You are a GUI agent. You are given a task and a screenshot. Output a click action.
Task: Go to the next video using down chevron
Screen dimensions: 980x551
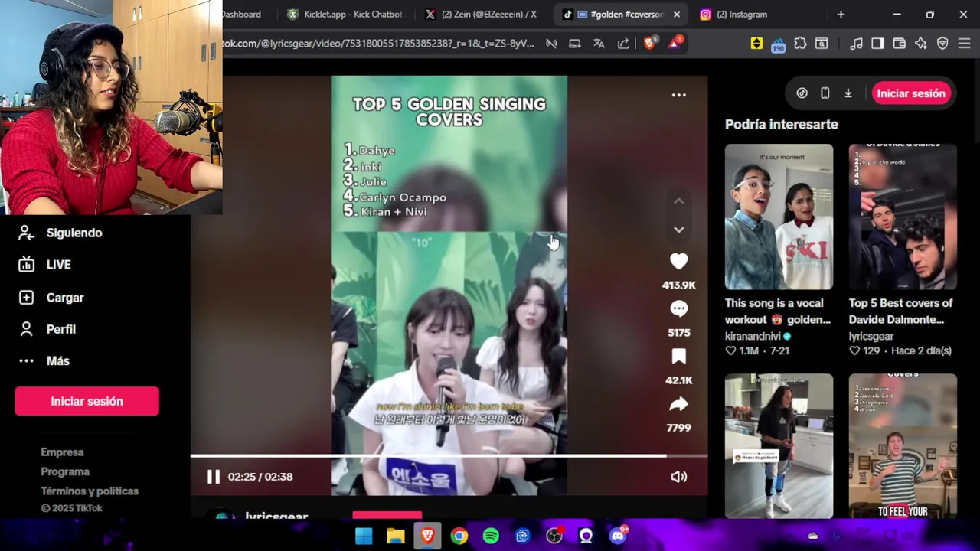click(678, 229)
